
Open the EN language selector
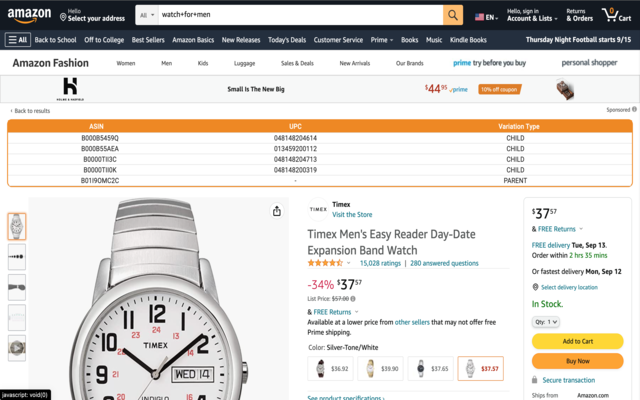[486, 16]
